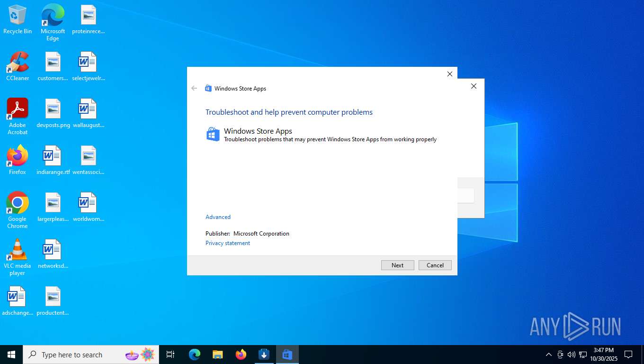Open the clock showing 3:47 PM
Viewport: 644px width, 364px height.
[x=603, y=355]
